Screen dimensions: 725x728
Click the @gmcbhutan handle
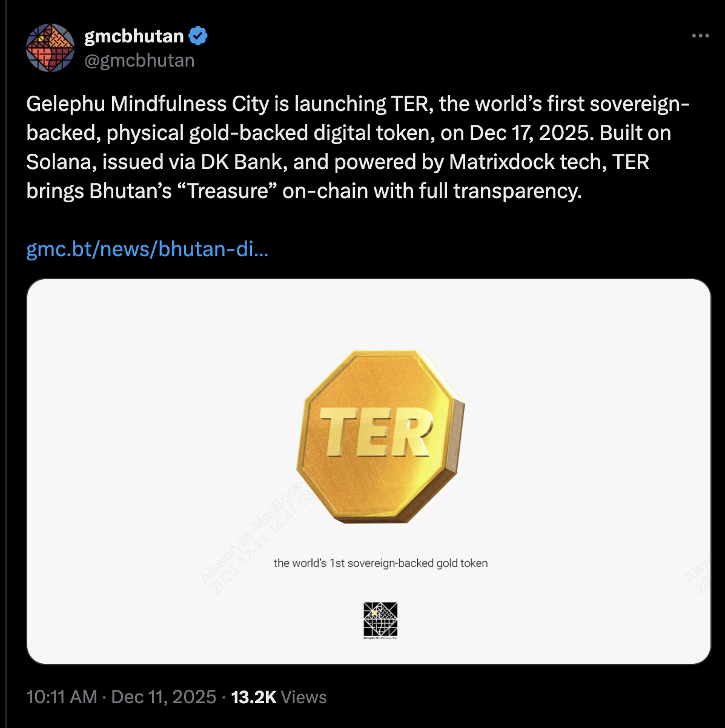[x=140, y=59]
